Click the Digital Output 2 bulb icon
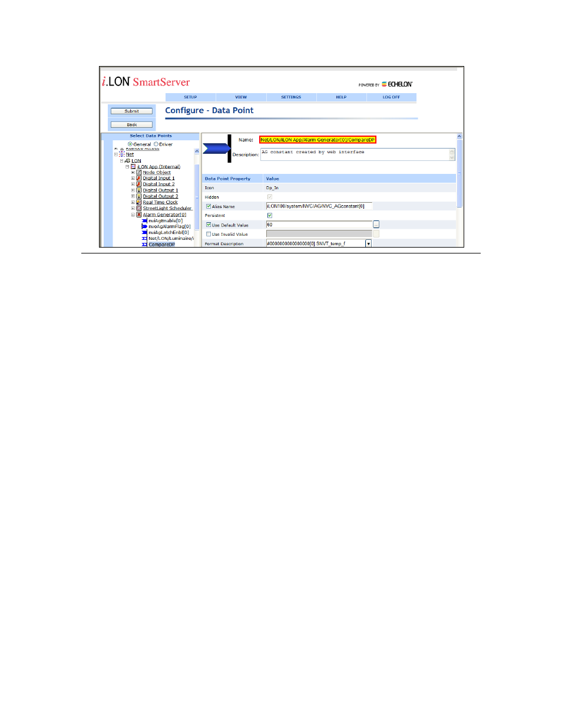Image resolution: width=562 pixels, height=728 pixels. coord(139,196)
